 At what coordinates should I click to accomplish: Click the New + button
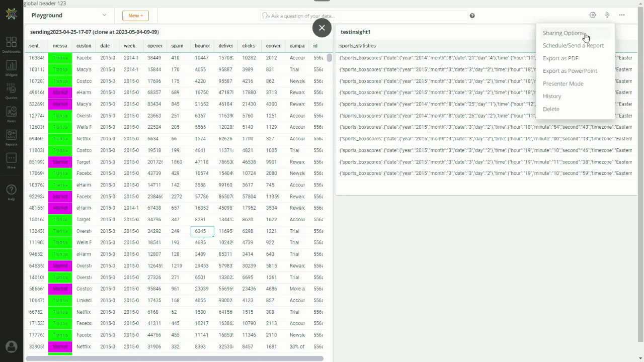pos(135,16)
